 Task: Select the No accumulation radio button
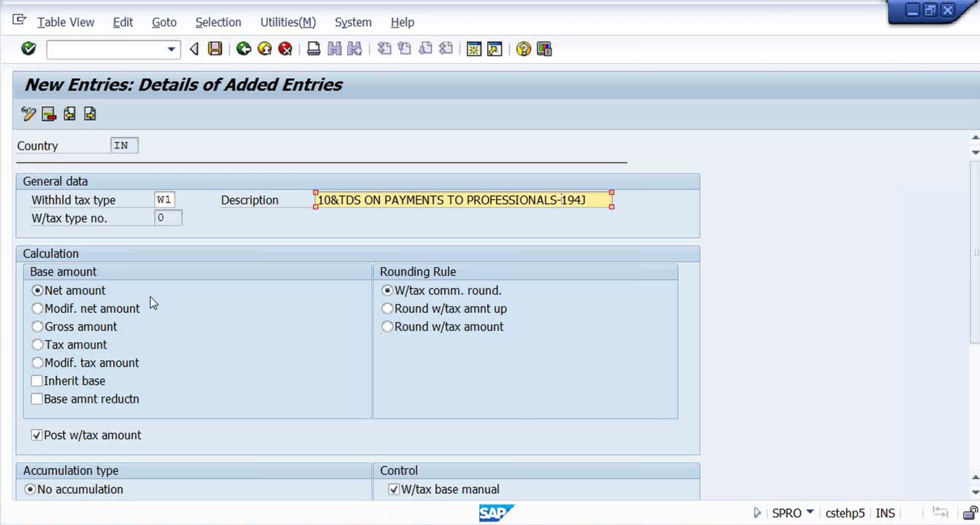(x=30, y=490)
